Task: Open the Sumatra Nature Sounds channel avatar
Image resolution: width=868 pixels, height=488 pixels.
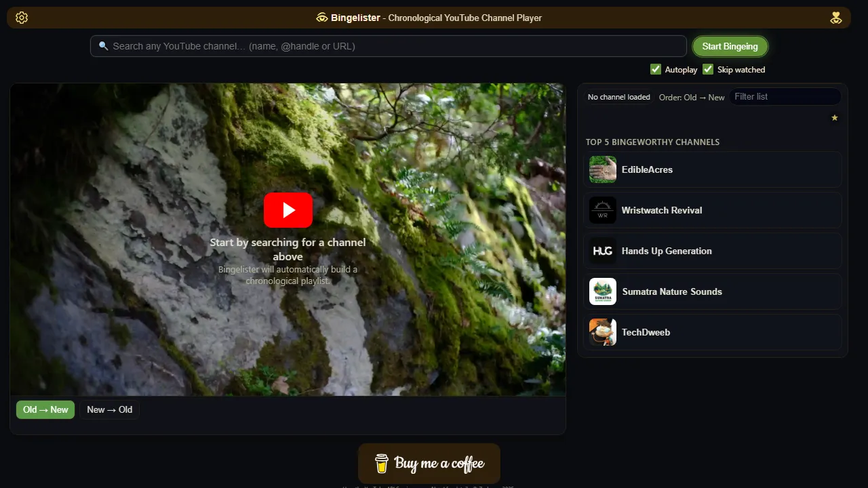Action: point(602,291)
